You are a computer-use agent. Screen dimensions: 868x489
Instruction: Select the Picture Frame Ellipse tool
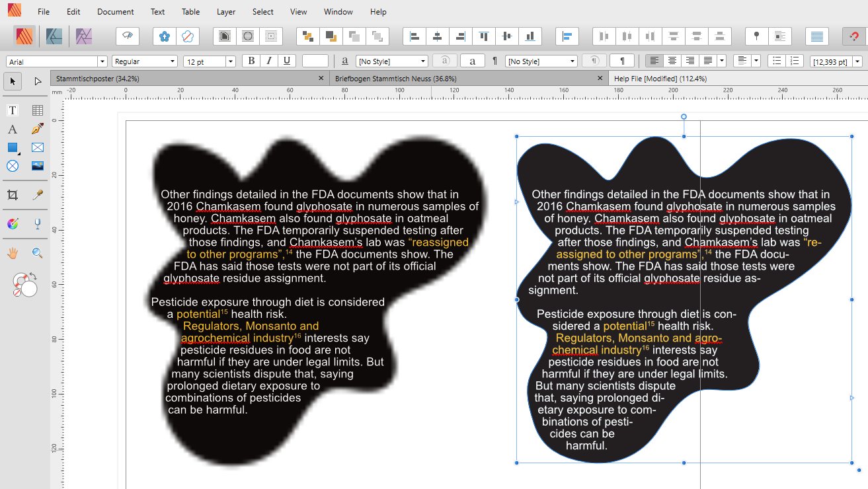[13, 166]
